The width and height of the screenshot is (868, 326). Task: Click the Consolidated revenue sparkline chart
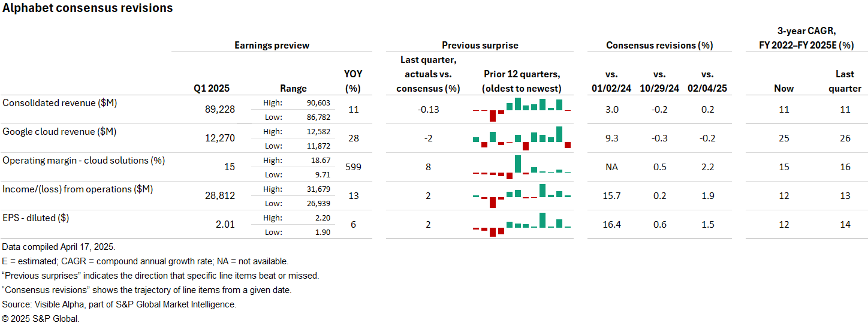(x=522, y=110)
